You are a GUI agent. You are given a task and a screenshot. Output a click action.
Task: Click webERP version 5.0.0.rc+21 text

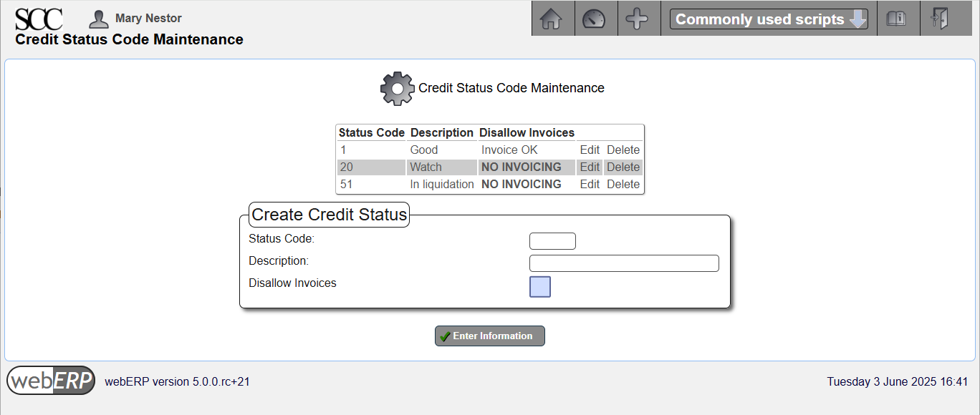click(178, 382)
